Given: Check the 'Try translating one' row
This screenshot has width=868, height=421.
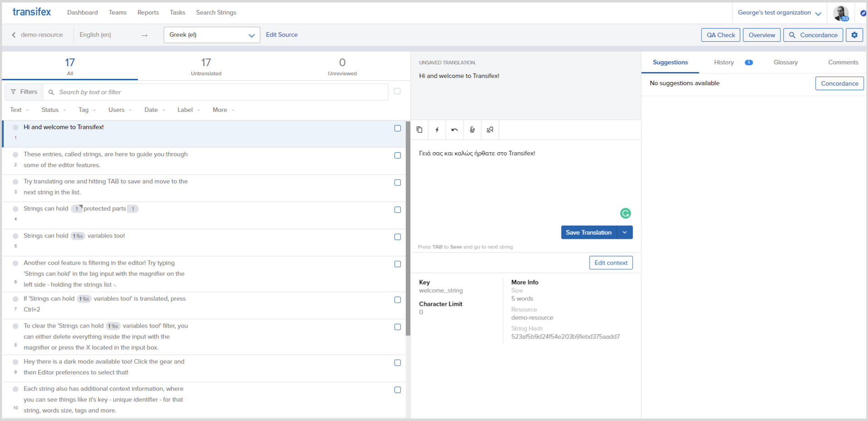Looking at the screenshot, I should click(398, 183).
